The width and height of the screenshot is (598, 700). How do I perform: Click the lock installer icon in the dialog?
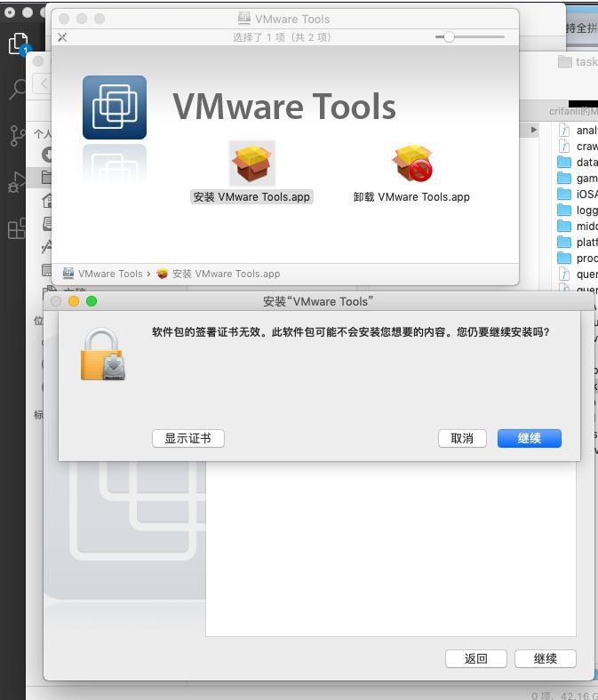pos(103,354)
